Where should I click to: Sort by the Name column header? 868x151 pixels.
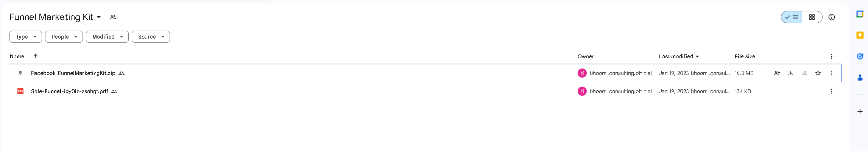coord(17,56)
